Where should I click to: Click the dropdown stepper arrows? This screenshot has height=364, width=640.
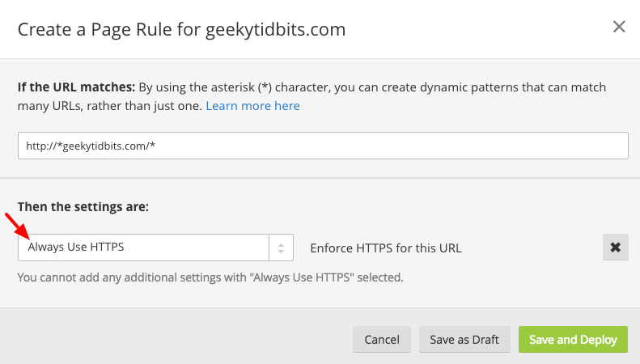[281, 248]
